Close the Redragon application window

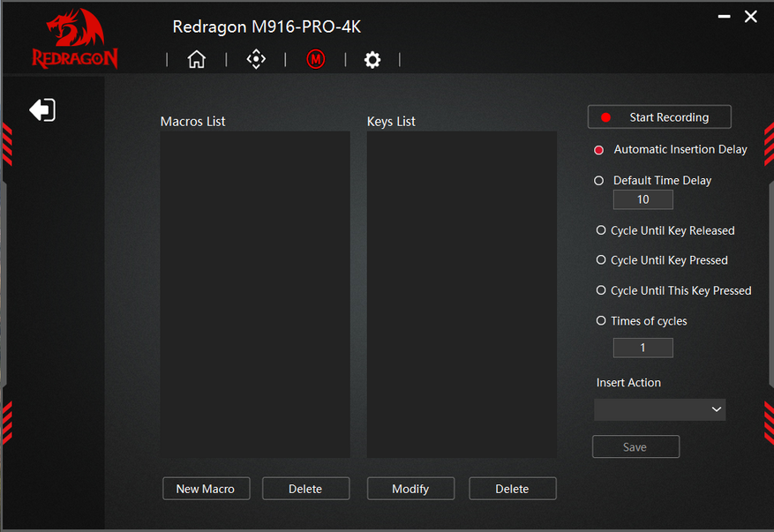click(750, 17)
